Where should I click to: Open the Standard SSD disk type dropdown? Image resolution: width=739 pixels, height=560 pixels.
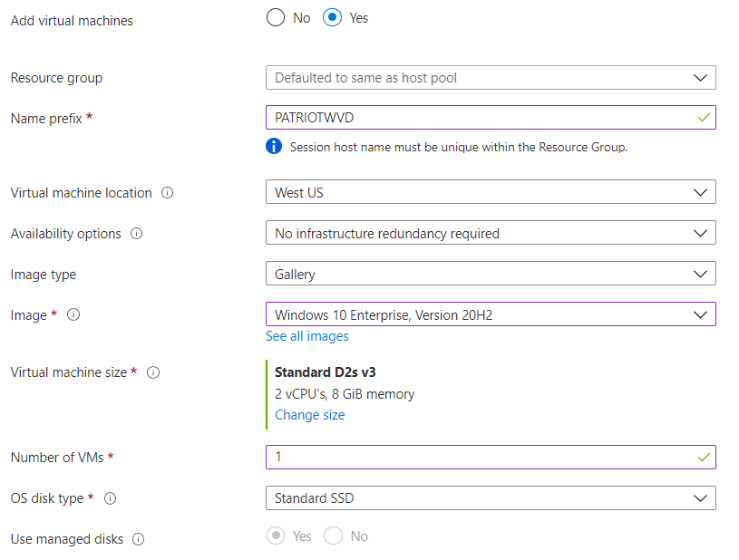tap(490, 498)
